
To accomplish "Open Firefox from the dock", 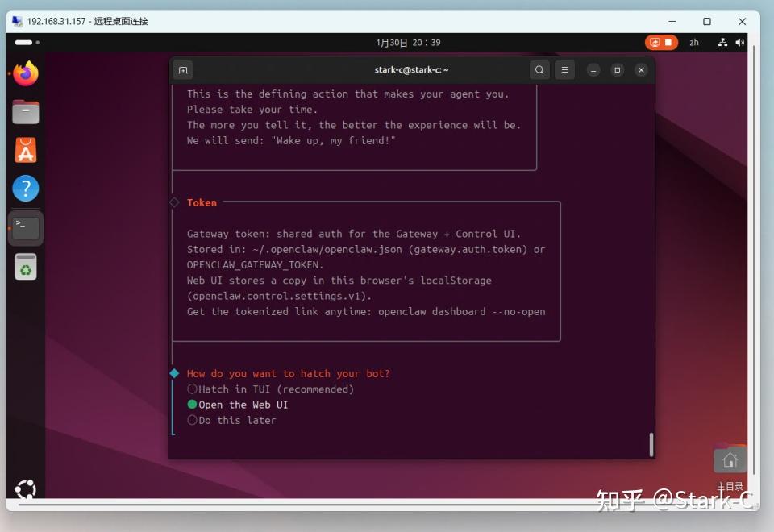I will coord(26,73).
